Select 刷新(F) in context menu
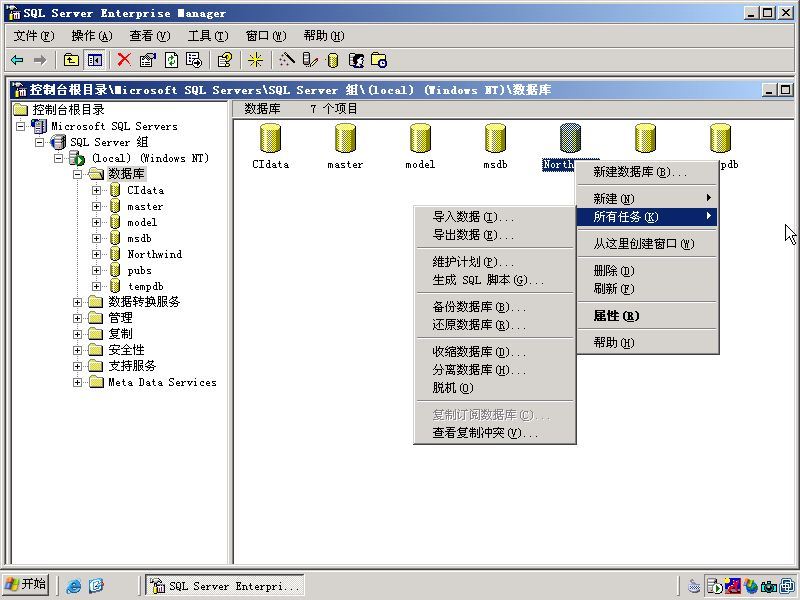This screenshot has height=600, width=800. [647, 289]
